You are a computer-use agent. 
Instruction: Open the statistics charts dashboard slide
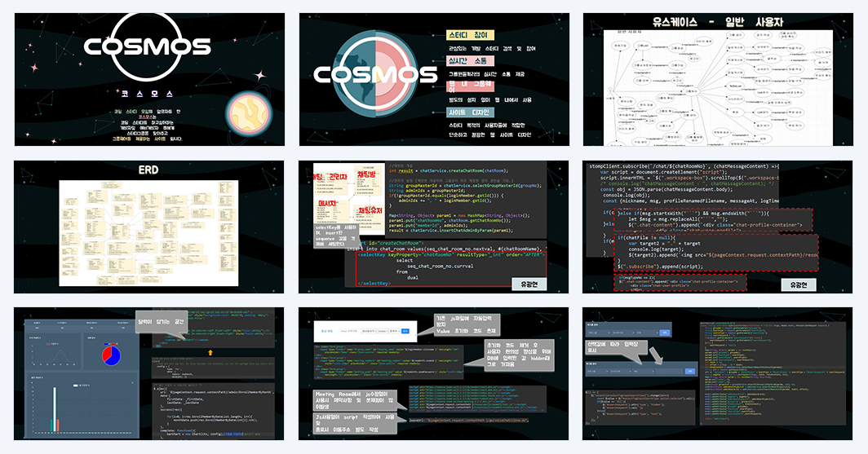click(x=149, y=374)
